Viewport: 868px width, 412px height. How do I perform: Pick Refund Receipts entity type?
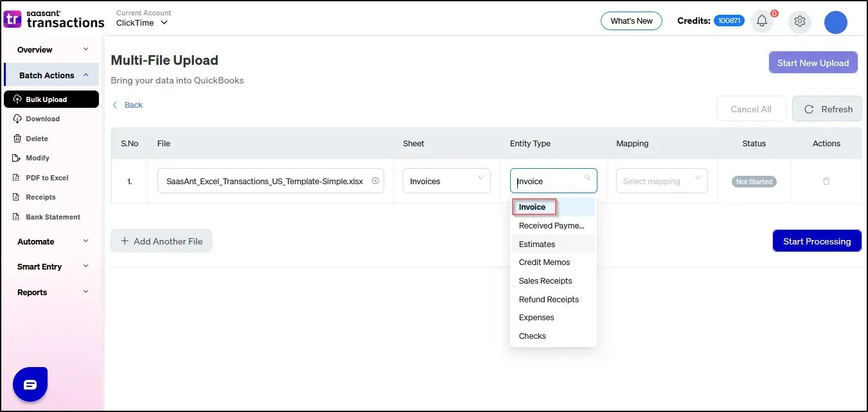pyautogui.click(x=553, y=299)
